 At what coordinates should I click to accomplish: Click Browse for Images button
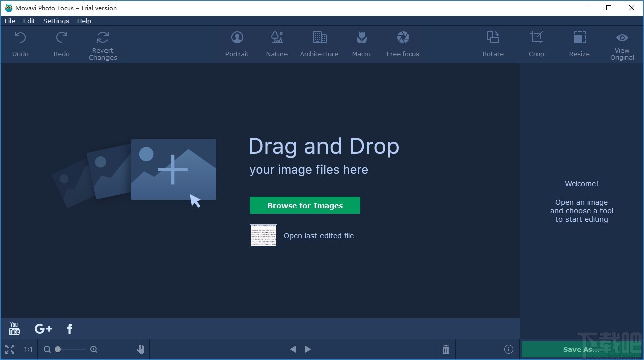(x=305, y=205)
